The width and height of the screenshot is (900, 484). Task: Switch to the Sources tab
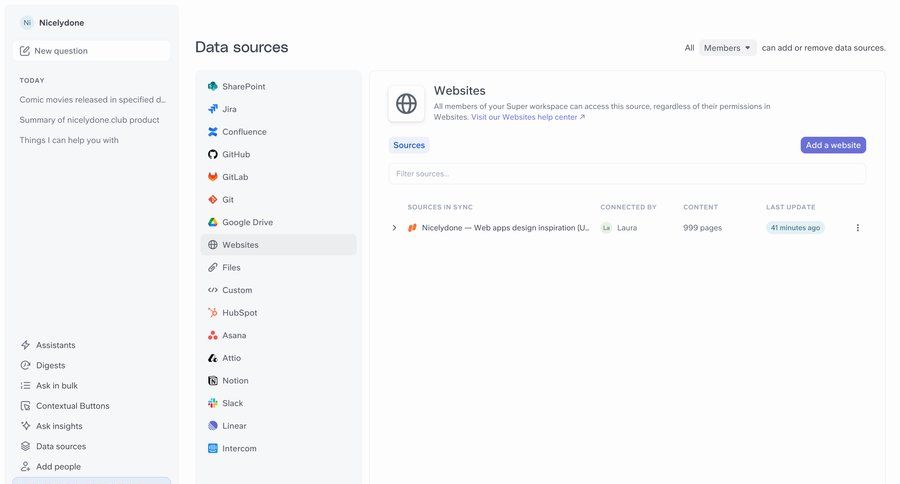(409, 145)
